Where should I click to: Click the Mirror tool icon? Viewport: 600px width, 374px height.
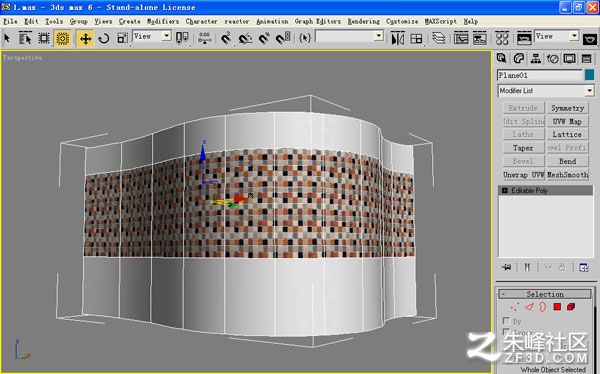398,38
